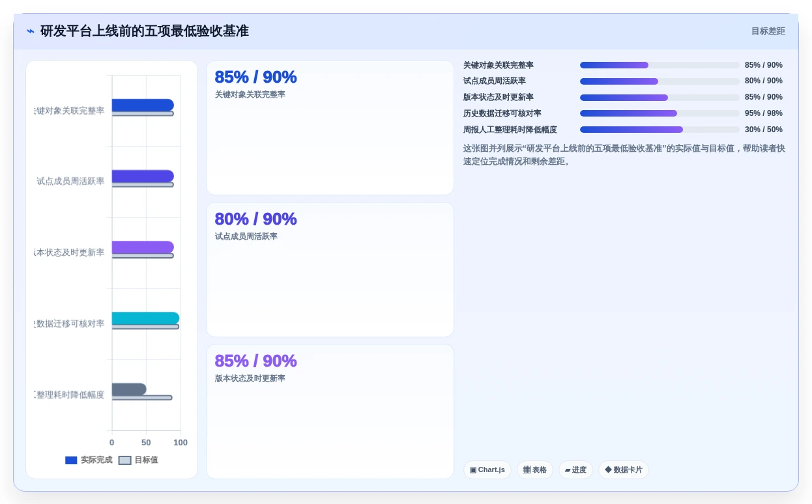The height and width of the screenshot is (504, 812).
Task: Open the 85% / 90% 关键对象关联完整率 card
Action: click(x=330, y=128)
